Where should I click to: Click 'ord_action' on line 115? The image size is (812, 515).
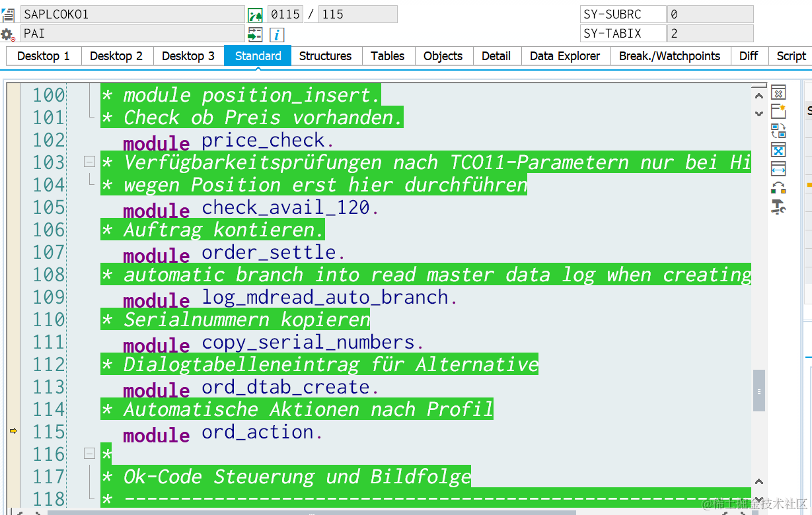point(257,432)
